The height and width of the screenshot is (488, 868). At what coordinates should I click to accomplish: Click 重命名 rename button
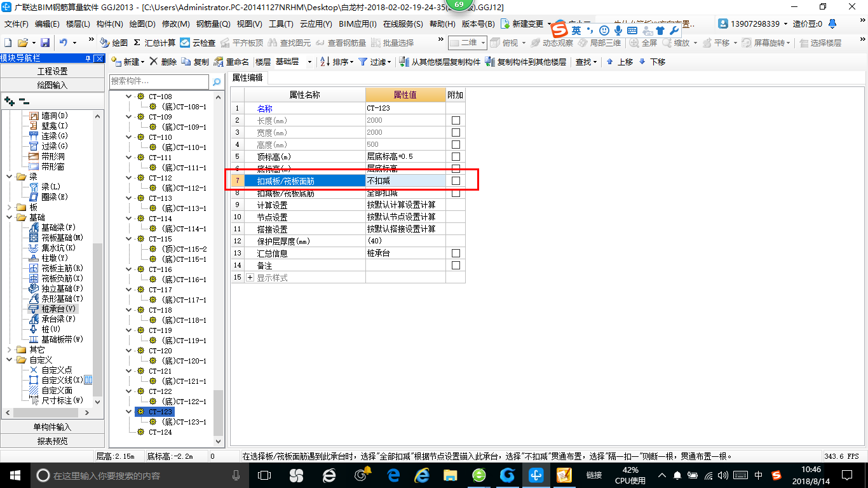(231, 62)
